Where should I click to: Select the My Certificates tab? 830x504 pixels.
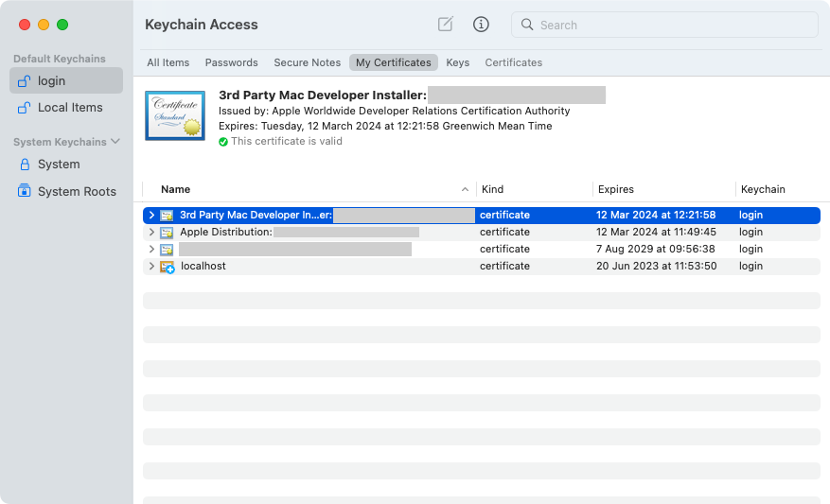(394, 62)
